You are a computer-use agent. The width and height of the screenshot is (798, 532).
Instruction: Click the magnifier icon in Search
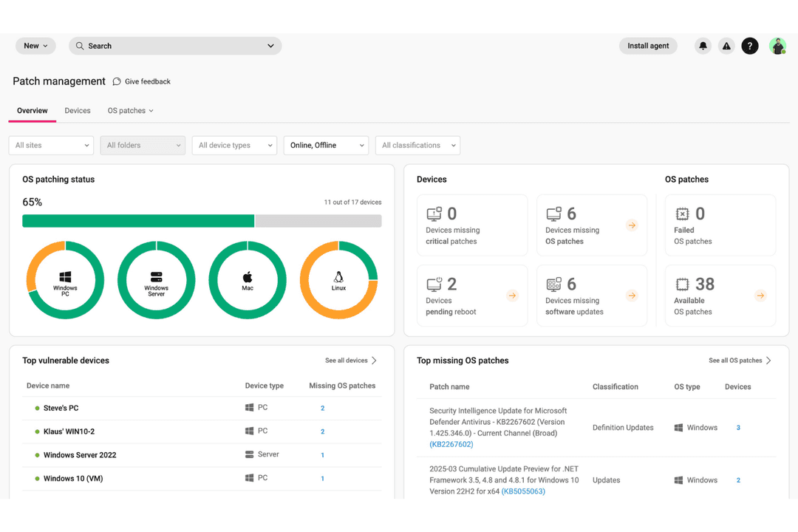tap(80, 46)
